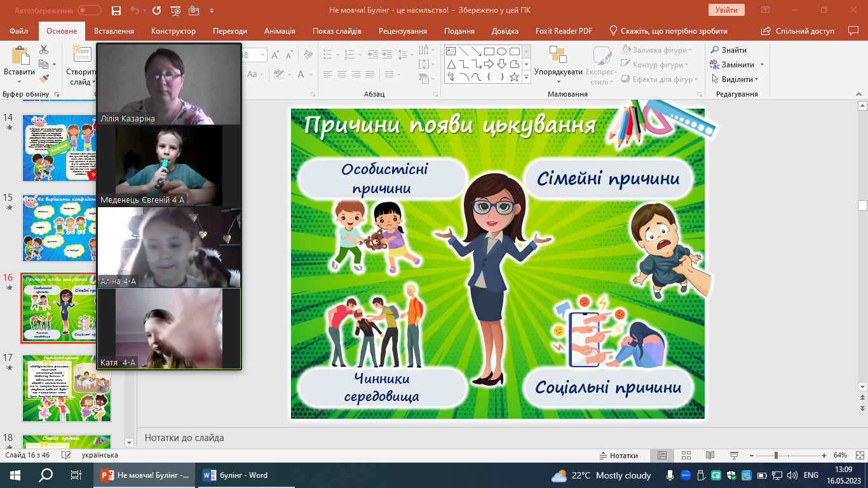Switch to the Показ слайдів tab

pos(337,31)
